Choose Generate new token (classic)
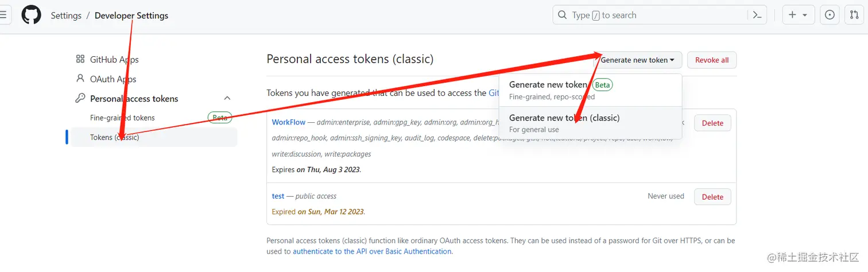 coord(590,123)
